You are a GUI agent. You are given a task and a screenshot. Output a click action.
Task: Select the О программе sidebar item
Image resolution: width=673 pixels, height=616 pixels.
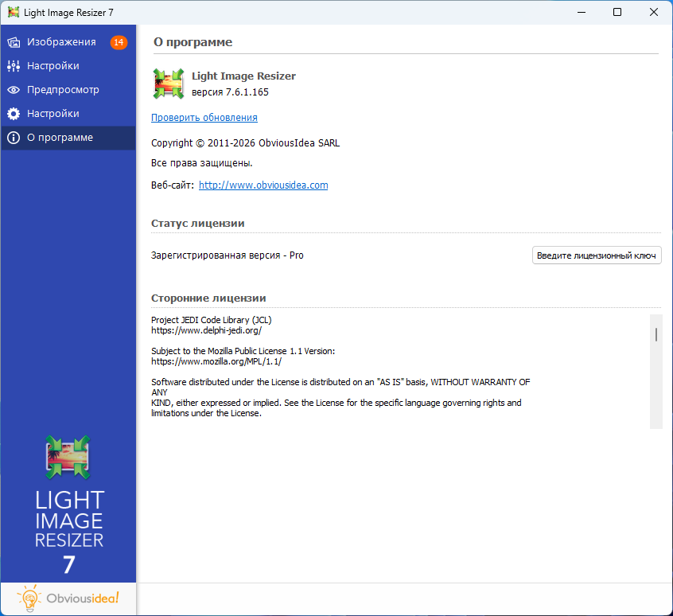(60, 138)
